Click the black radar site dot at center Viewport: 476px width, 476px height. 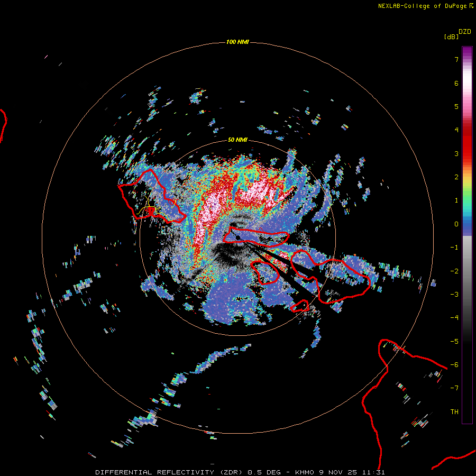[x=238, y=237]
